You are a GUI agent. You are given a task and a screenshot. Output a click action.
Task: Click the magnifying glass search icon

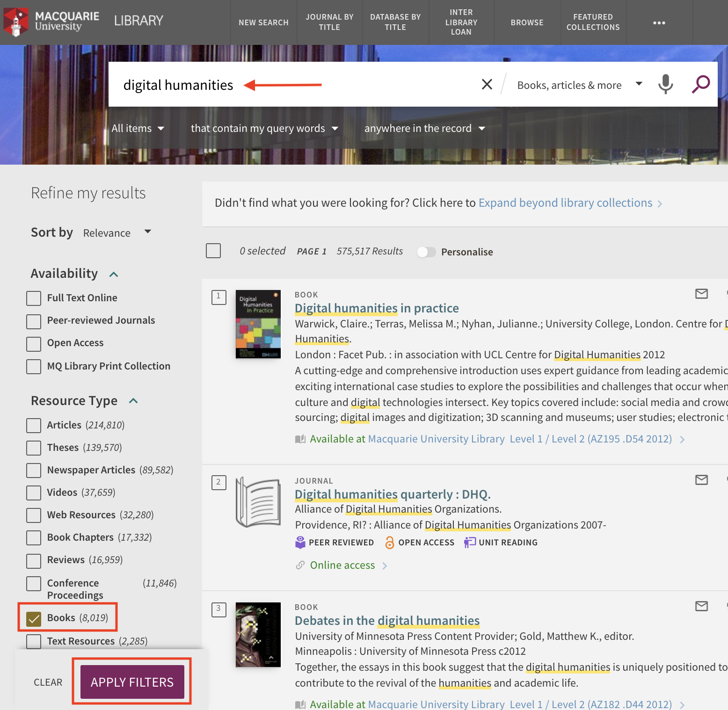coord(700,84)
